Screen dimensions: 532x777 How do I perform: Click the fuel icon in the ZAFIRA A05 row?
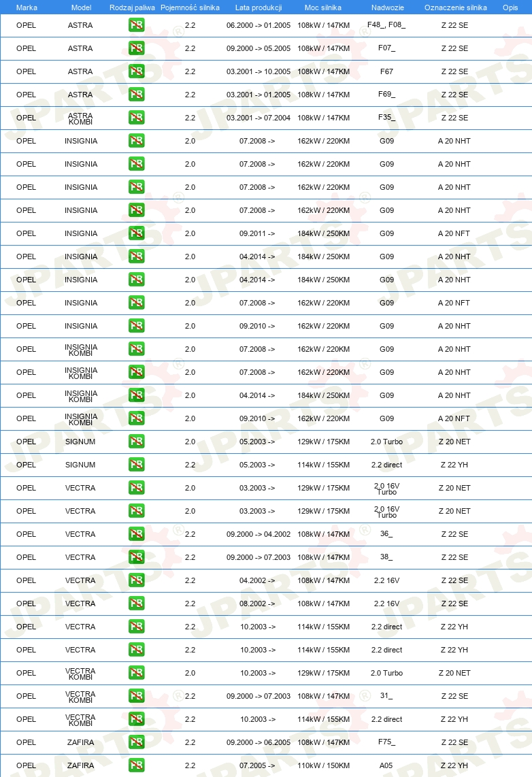pos(136,765)
